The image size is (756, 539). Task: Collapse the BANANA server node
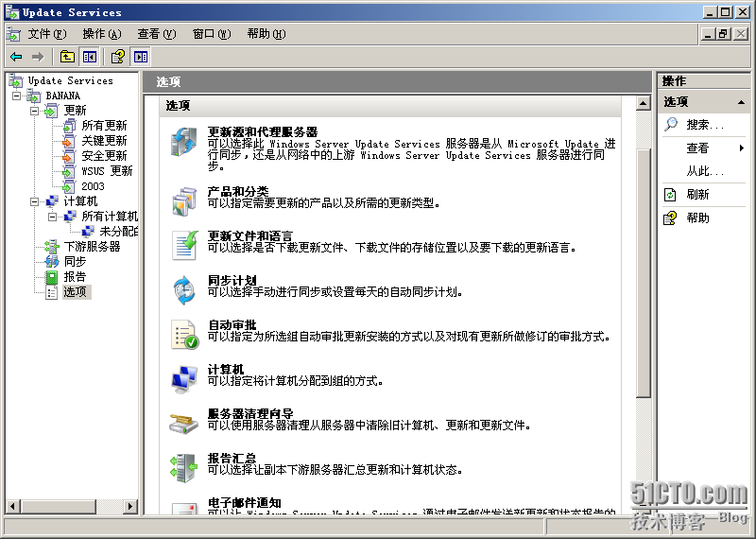[16, 96]
